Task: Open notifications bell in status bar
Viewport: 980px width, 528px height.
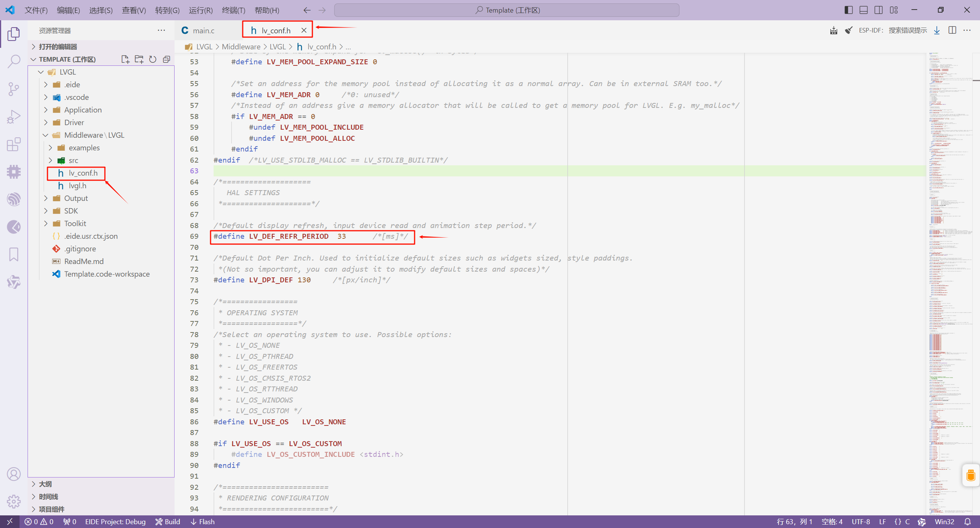Action: tap(968, 521)
